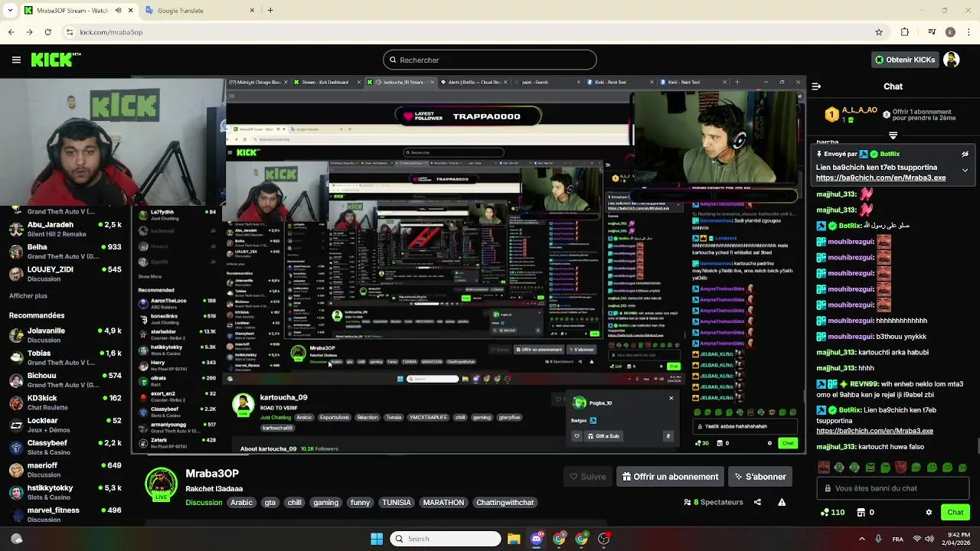The image size is (980, 551).
Task: Open the pinned ba9chich.com Mraba3.exe link
Action: 880,178
